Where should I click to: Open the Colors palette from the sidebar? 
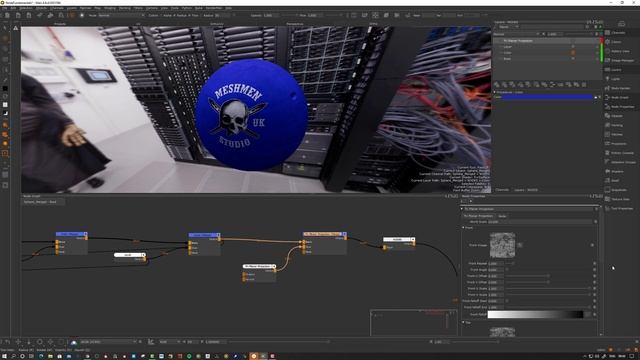tap(616, 42)
